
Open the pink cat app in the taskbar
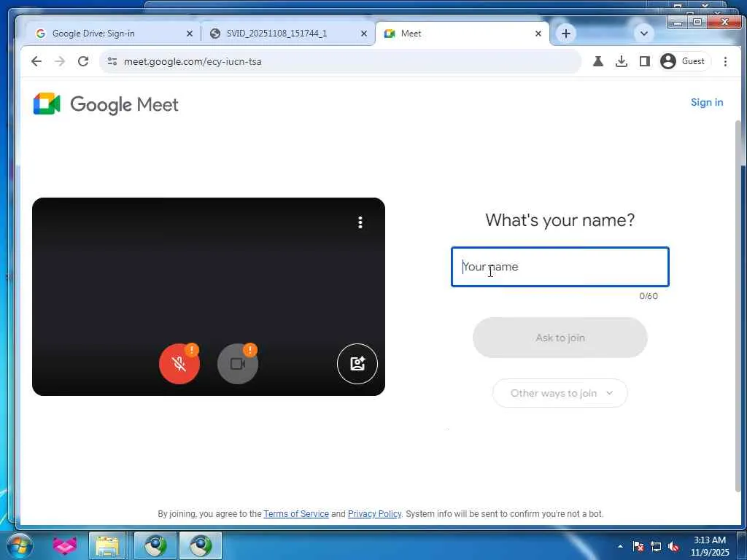point(64,545)
